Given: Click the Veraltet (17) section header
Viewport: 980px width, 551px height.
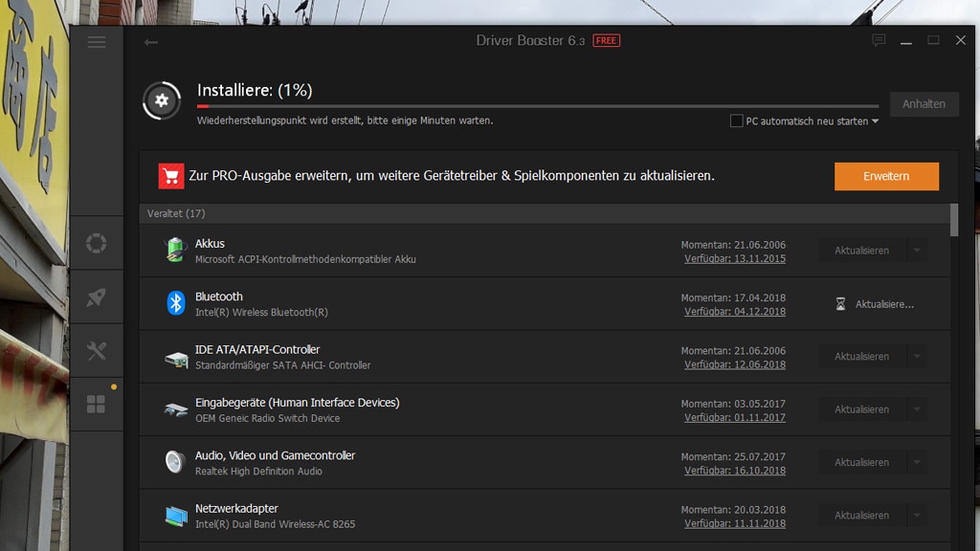Looking at the screenshot, I should (x=545, y=213).
